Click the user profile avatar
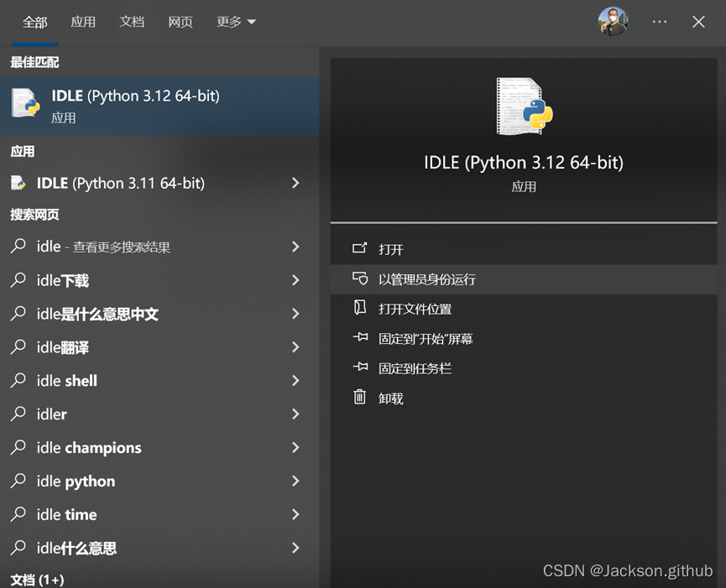 613,22
